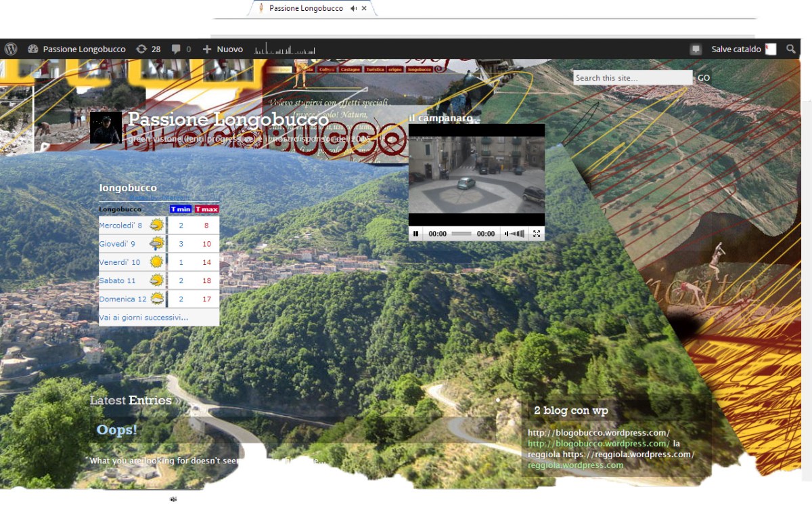
Task: Pause the il campanaro video
Action: (x=416, y=234)
